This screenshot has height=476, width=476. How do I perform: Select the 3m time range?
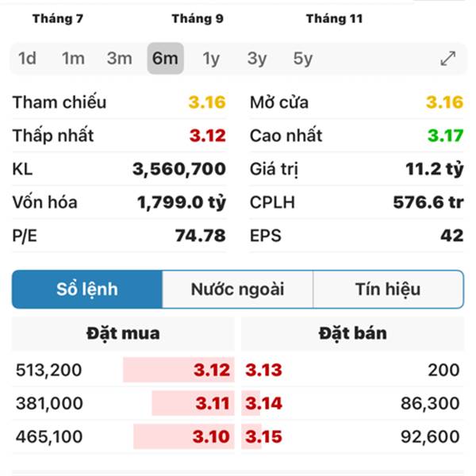click(119, 58)
